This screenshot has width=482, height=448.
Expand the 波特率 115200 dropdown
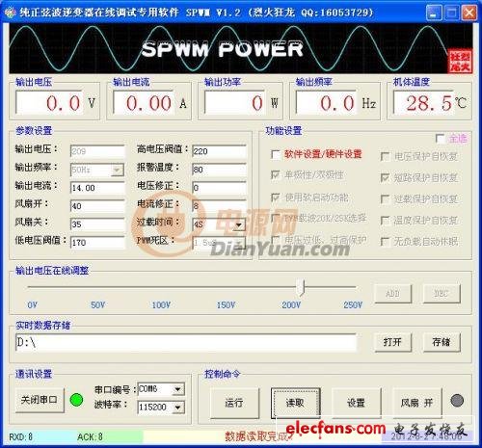pyautogui.click(x=177, y=408)
